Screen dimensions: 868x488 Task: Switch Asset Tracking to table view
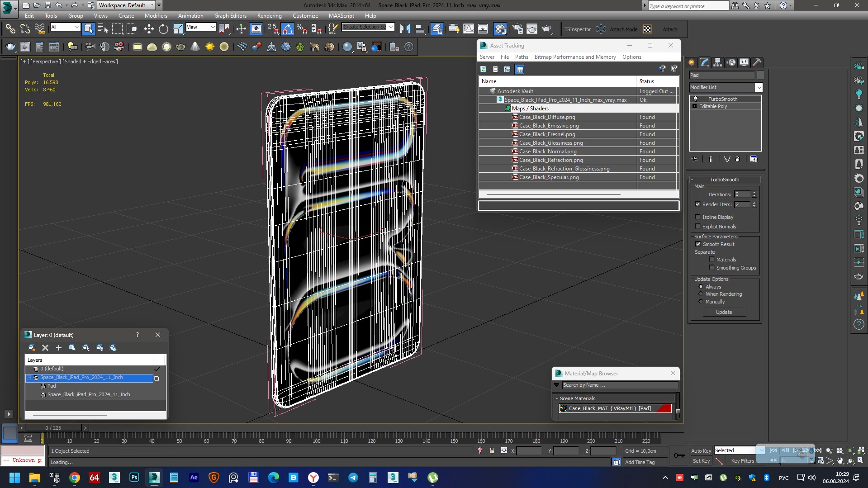520,69
